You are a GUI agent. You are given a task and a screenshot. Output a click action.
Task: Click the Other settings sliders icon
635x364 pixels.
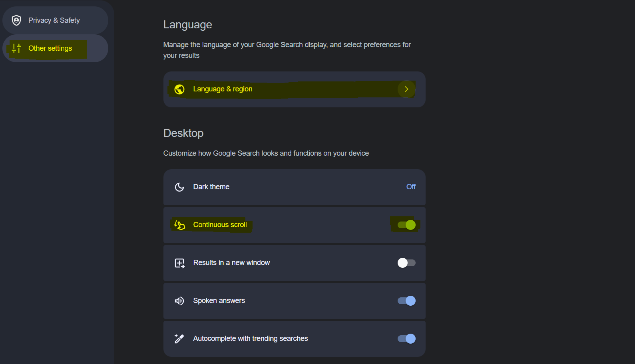click(x=16, y=48)
